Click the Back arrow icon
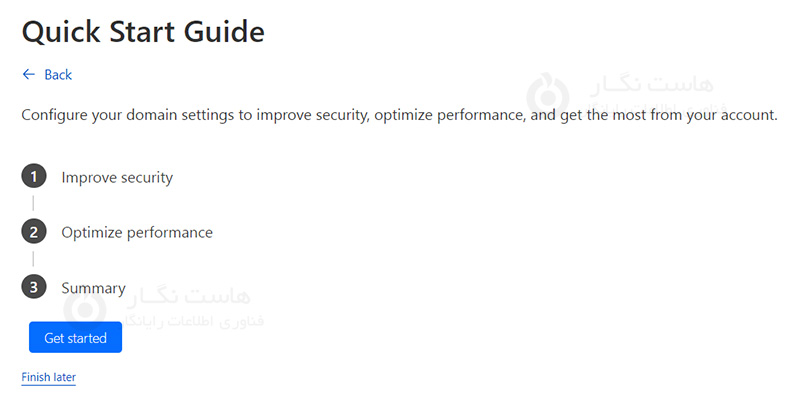790x404 pixels. tap(28, 75)
